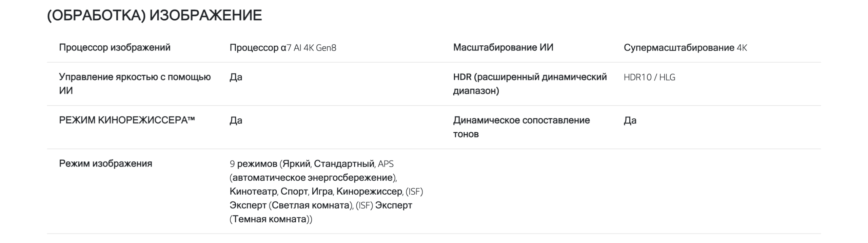Click the "Процессор изображений" label
The image size is (868, 243).
115,47
